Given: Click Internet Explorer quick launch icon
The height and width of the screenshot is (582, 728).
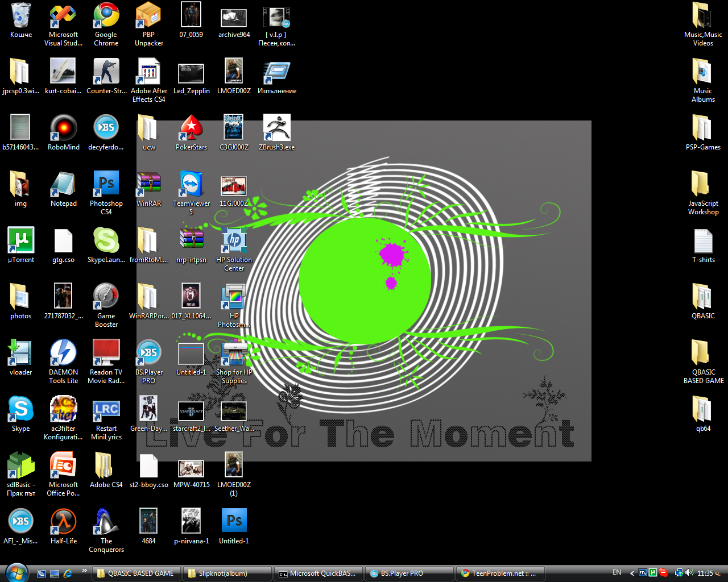Looking at the screenshot, I should point(68,573).
